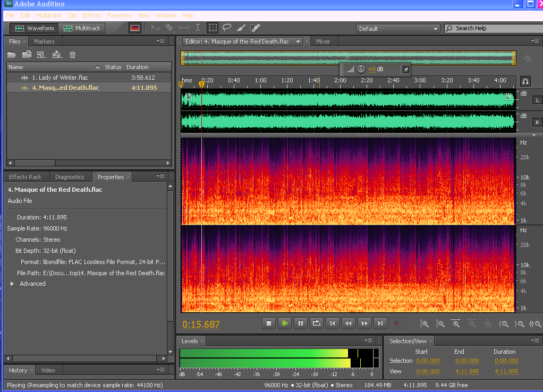This screenshot has width=543, height=392.
Task: Switch to the Diagnostics tab
Action: point(70,177)
